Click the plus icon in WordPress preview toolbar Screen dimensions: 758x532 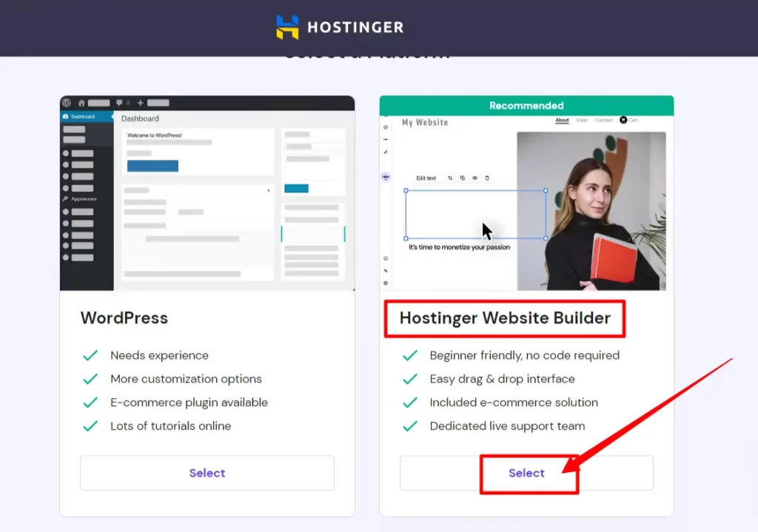pos(140,102)
